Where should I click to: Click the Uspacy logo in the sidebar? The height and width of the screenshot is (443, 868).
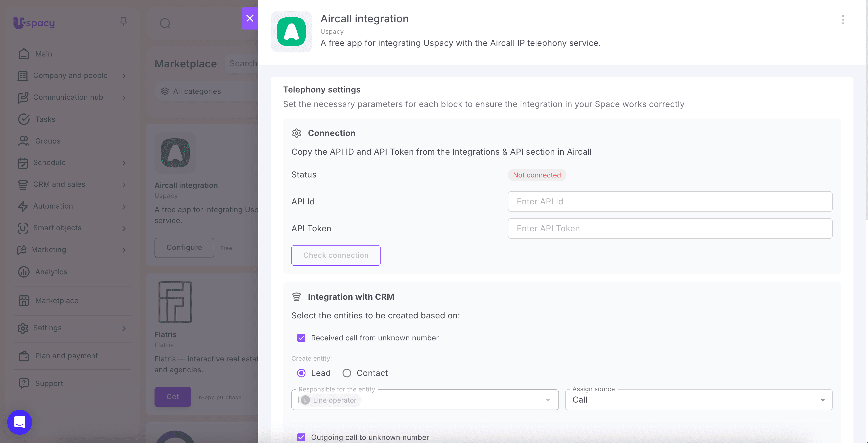34,23
